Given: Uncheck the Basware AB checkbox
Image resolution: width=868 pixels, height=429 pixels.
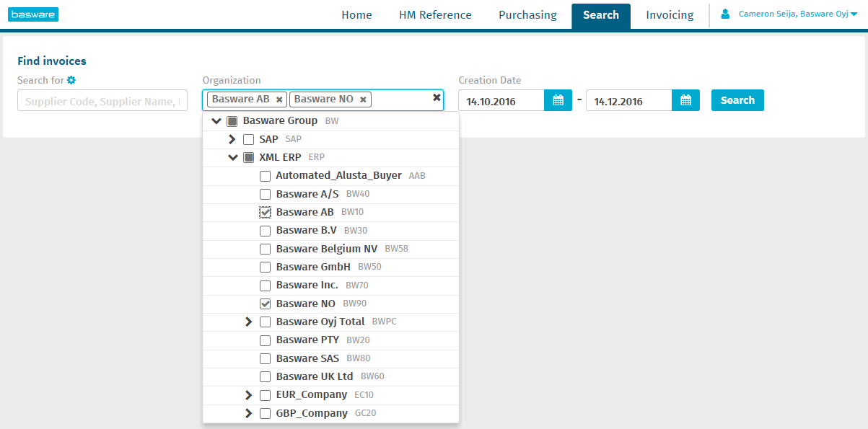Looking at the screenshot, I should pyautogui.click(x=265, y=213).
